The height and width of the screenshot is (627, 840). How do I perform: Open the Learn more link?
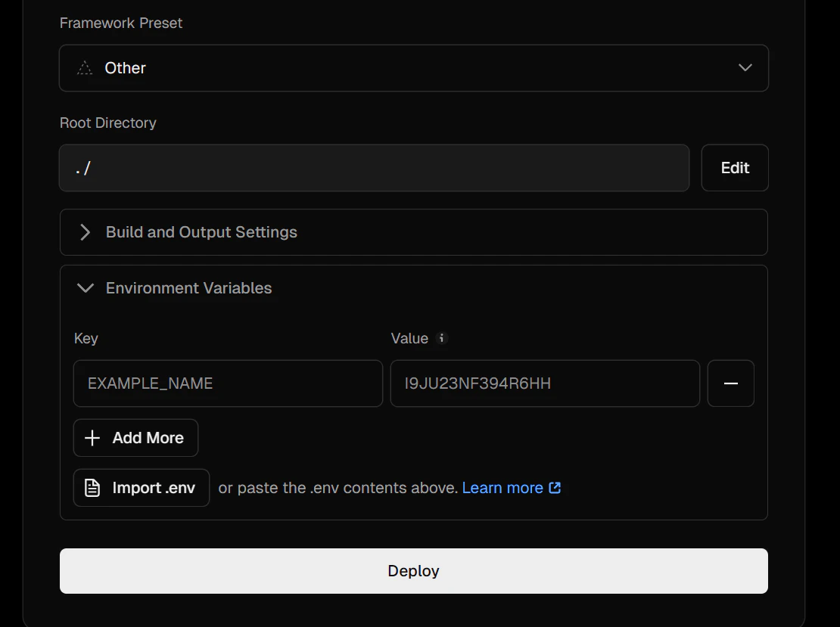(x=511, y=488)
